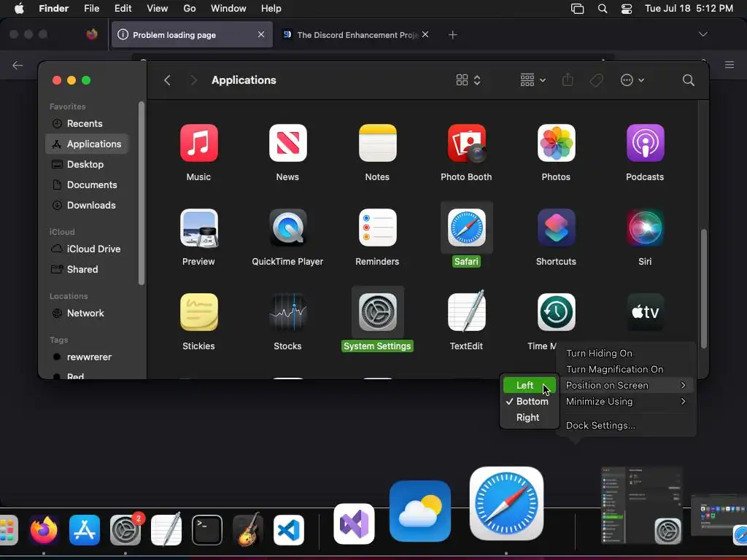Screen dimensions: 747x560
Task: Open Desktop in Finder sidebar
Action: (x=87, y=164)
